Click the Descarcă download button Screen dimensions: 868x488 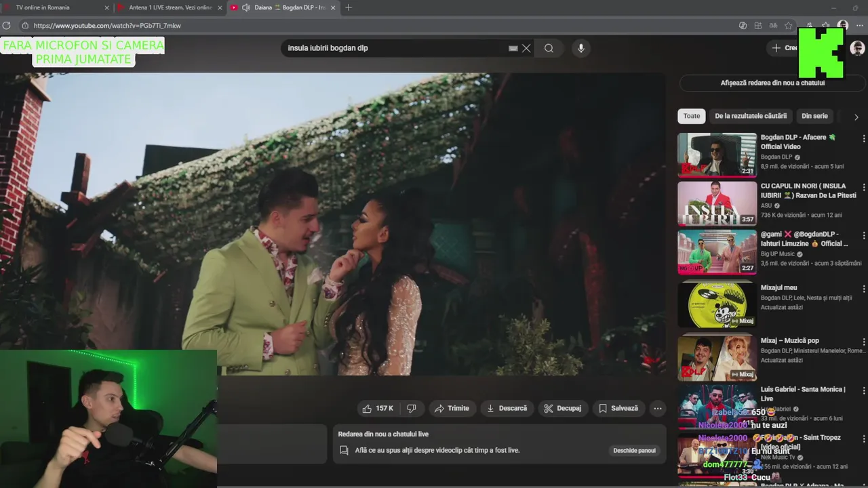pyautogui.click(x=507, y=408)
